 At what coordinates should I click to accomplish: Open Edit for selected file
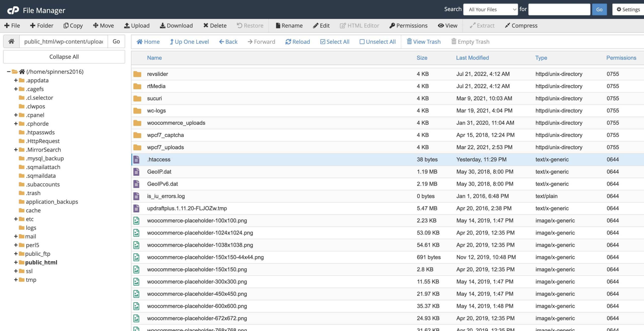pyautogui.click(x=321, y=25)
